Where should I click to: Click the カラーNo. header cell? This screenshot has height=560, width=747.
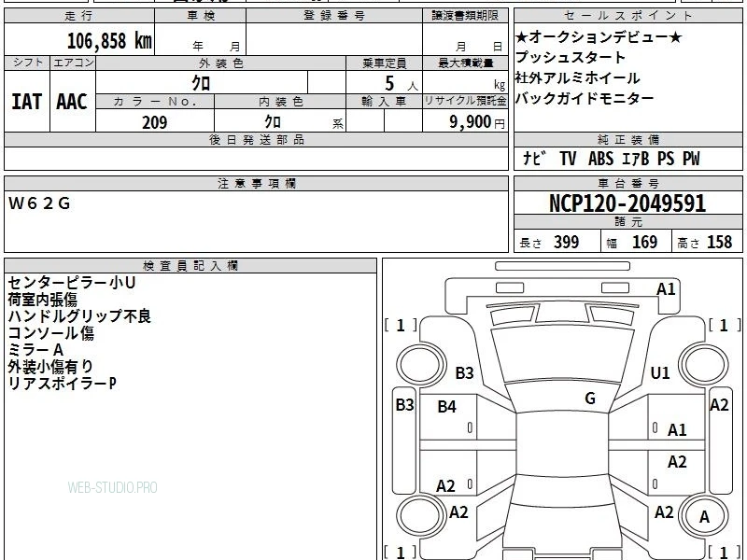point(155,102)
